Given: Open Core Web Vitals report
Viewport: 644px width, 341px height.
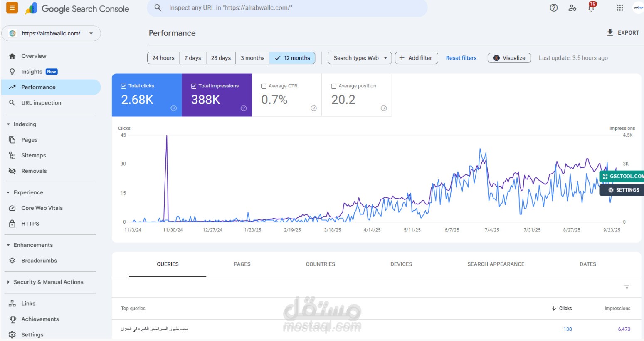Looking at the screenshot, I should click(x=42, y=208).
